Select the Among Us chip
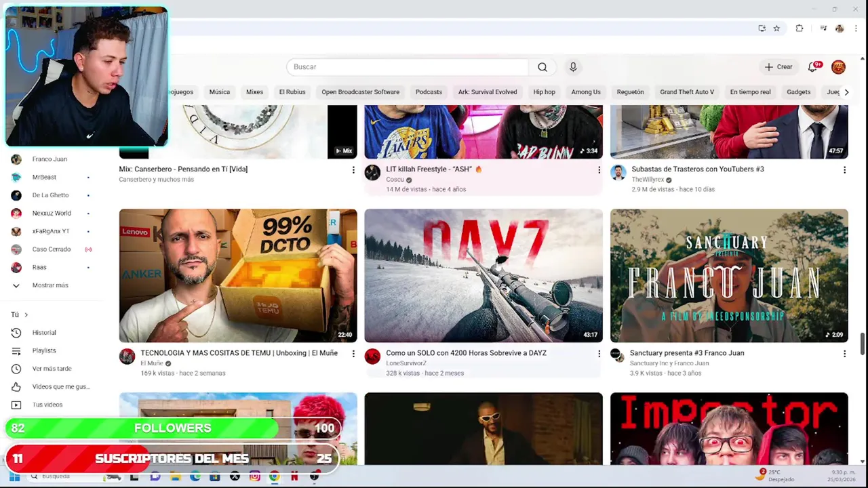 click(x=586, y=92)
